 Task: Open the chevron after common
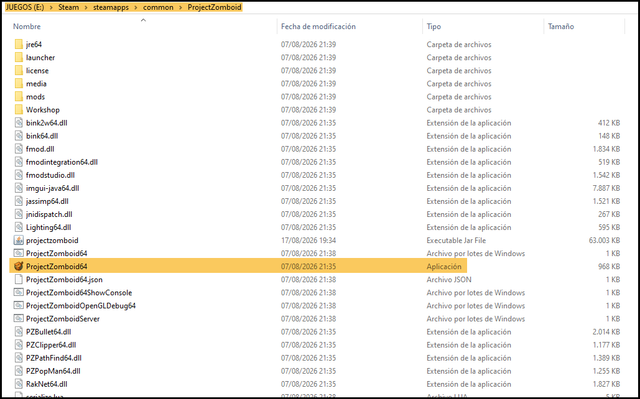180,7
